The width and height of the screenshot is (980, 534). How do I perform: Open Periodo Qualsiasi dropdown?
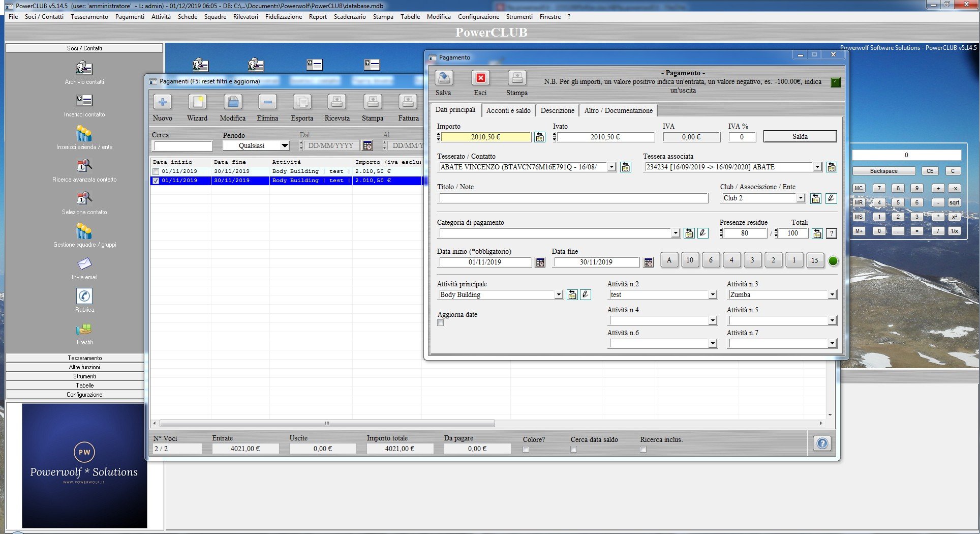pyautogui.click(x=285, y=145)
